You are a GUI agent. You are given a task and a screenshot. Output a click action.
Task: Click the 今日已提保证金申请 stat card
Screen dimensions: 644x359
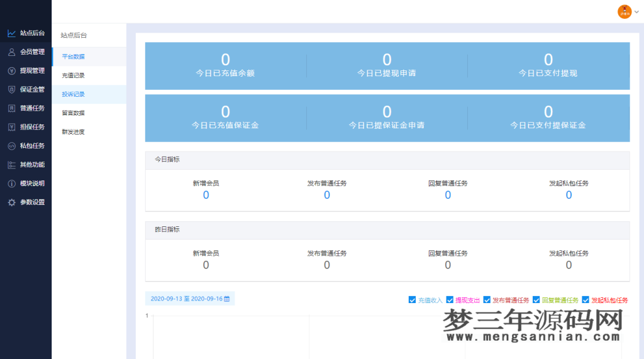click(387, 118)
